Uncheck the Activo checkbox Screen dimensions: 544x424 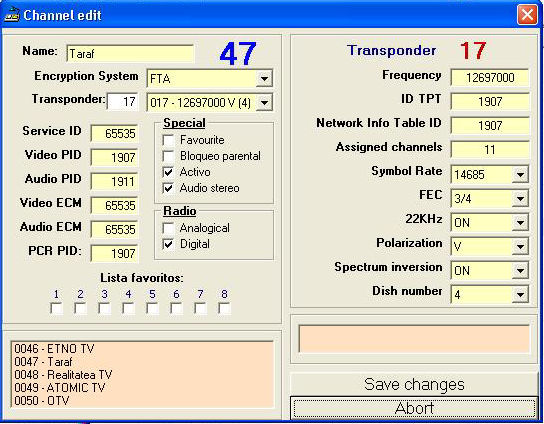pos(168,172)
